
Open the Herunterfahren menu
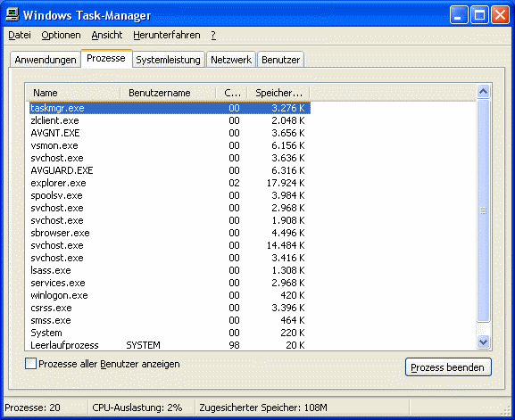[x=167, y=35]
